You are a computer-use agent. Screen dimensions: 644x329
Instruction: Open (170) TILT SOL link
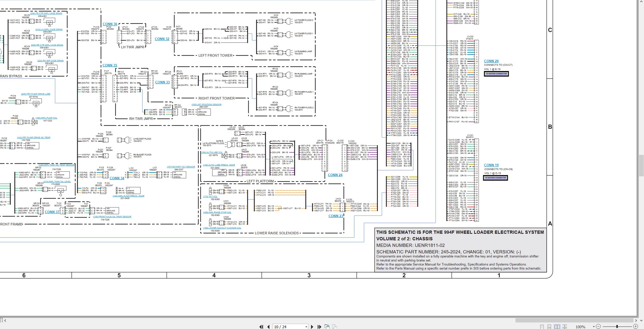210,196
